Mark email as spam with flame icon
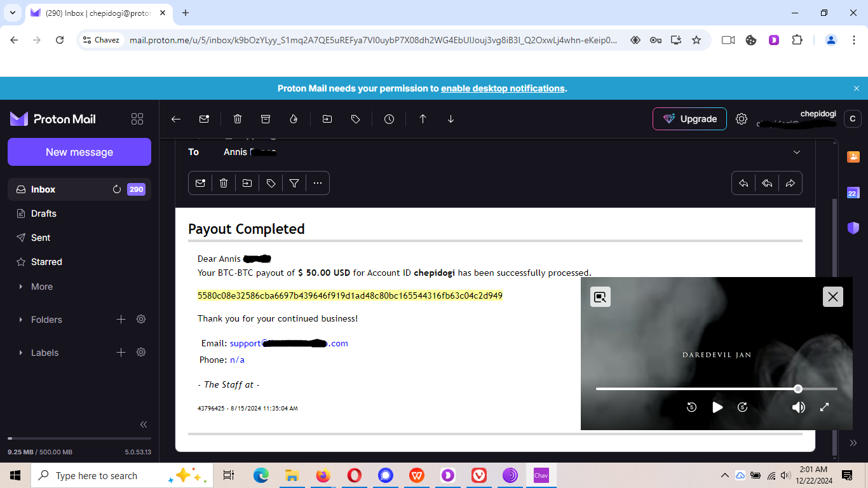 [294, 119]
